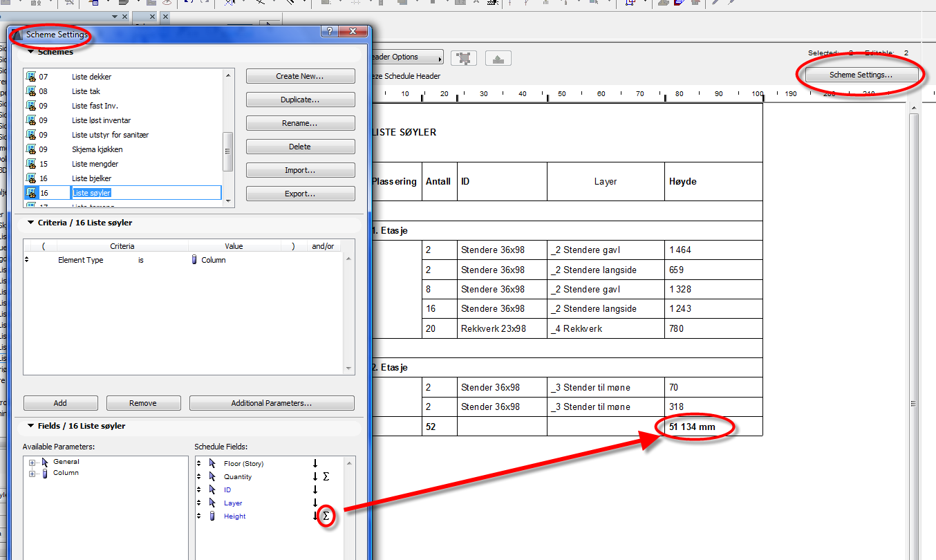Click the Export... button
The width and height of the screenshot is (936, 560).
[300, 194]
